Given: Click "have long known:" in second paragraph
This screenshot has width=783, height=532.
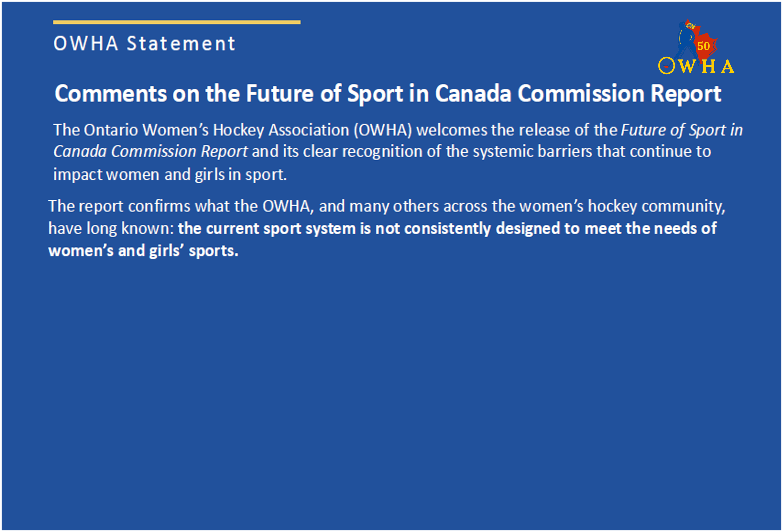Looking at the screenshot, I should point(111,228).
